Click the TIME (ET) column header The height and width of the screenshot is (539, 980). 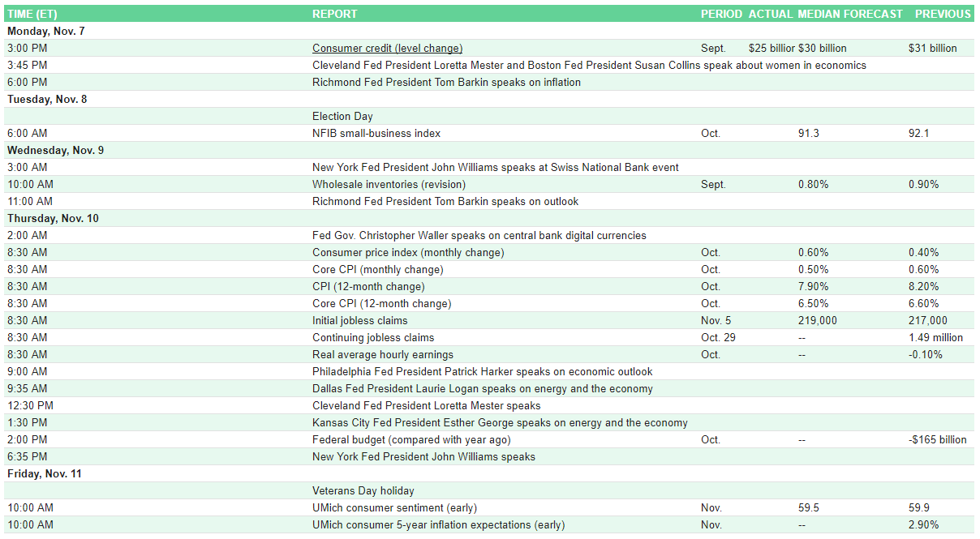(x=32, y=14)
